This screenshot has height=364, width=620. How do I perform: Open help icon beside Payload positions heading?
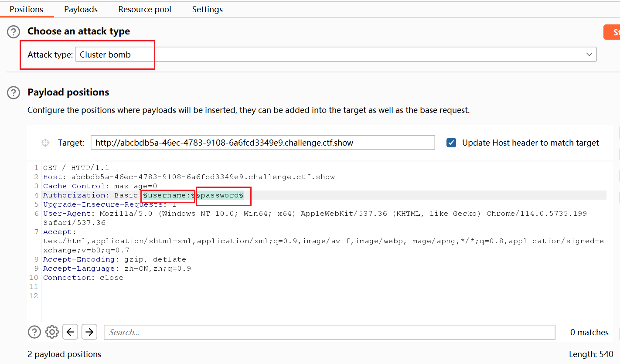point(14,92)
